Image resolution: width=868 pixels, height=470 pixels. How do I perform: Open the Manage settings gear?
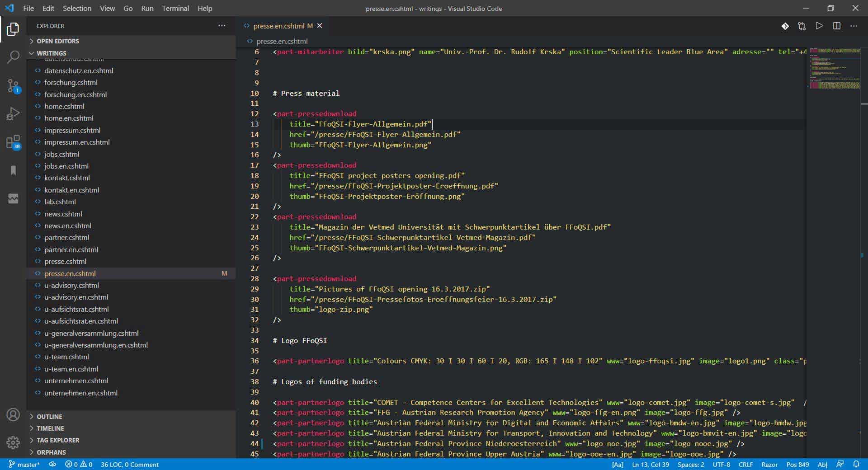[13, 442]
